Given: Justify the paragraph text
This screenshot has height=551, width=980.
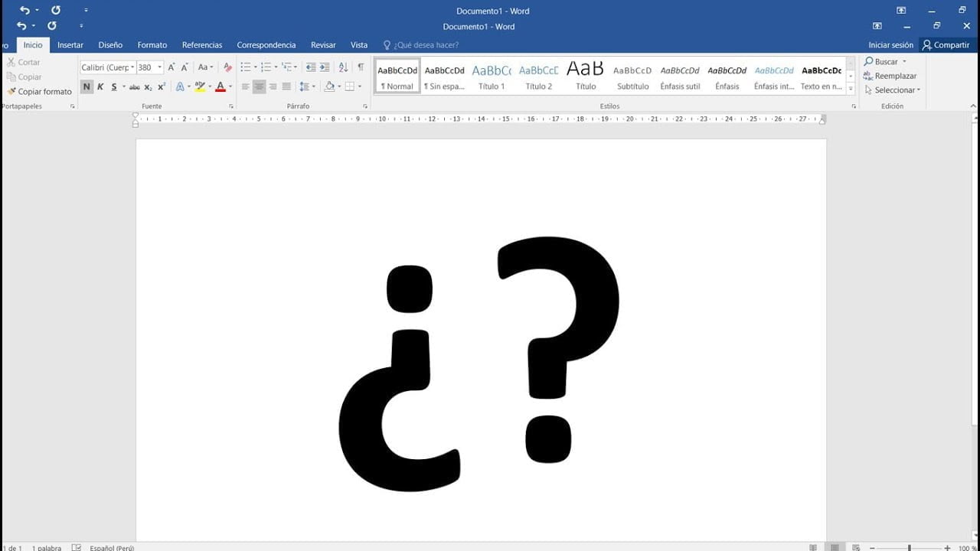Looking at the screenshot, I should 286,86.
